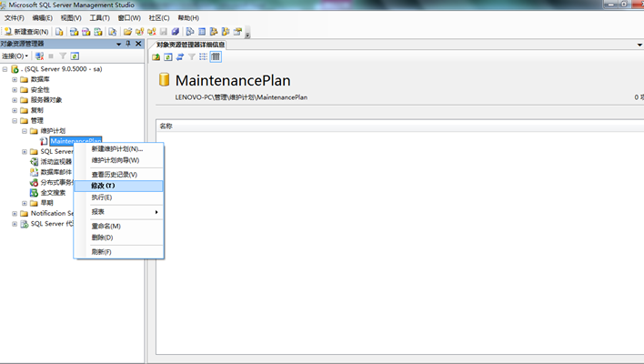Viewport: 644px width, 364px height.
Task: Click the Synchronize arrows icon in details pane
Action: coord(180,57)
